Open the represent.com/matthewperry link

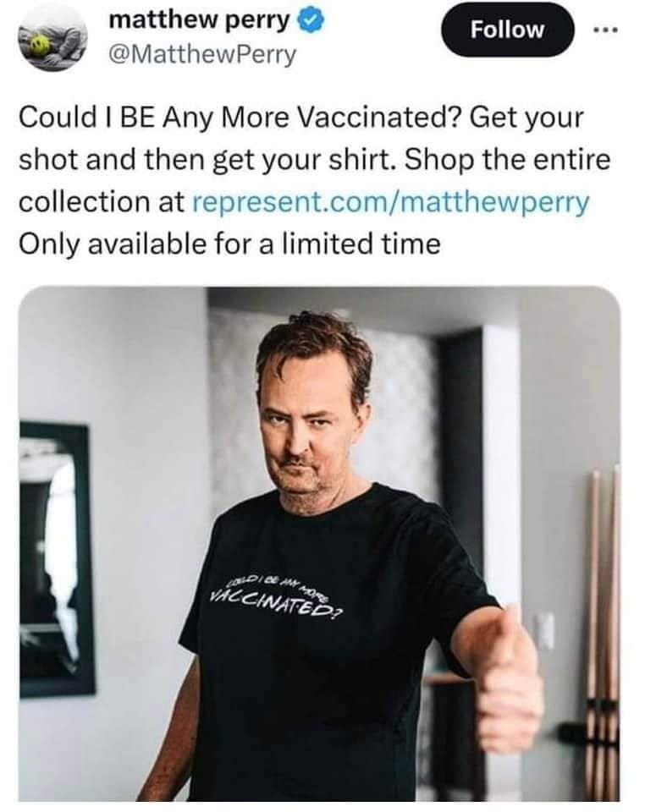coord(391,201)
